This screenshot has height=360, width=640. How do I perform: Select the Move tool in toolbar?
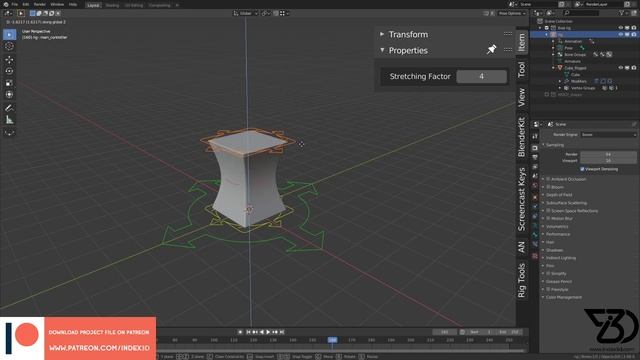coord(9,60)
